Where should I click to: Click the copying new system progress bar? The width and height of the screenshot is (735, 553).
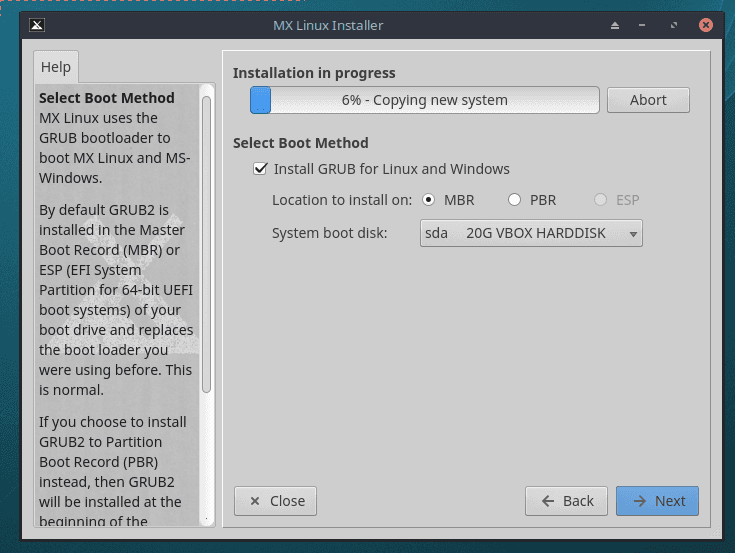tap(425, 100)
